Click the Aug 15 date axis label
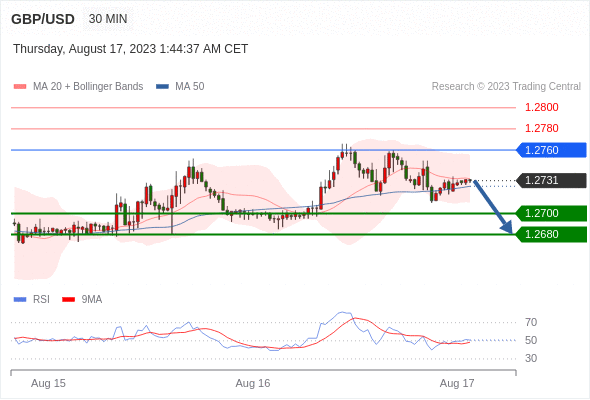 (48, 383)
